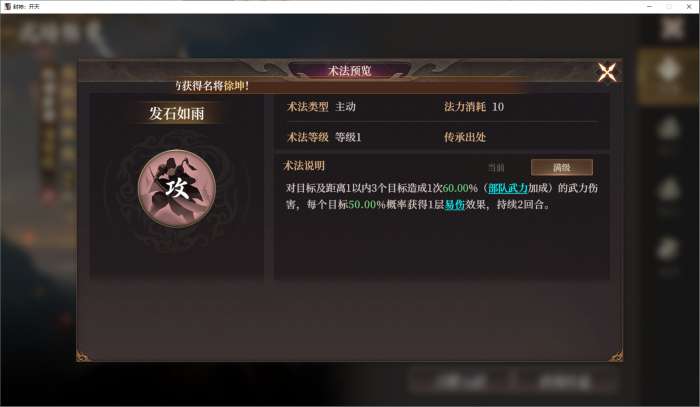The width and height of the screenshot is (700, 407).
Task: Click the square icon atop right sidebar
Action: tap(671, 28)
